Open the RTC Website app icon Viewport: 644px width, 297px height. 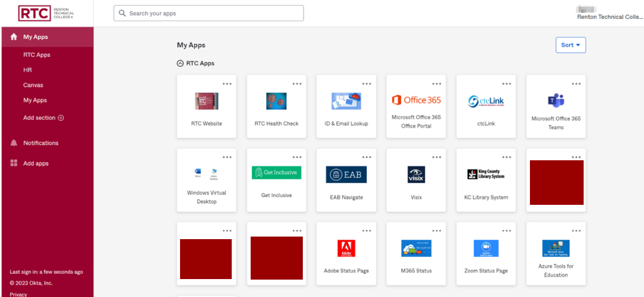click(x=207, y=101)
